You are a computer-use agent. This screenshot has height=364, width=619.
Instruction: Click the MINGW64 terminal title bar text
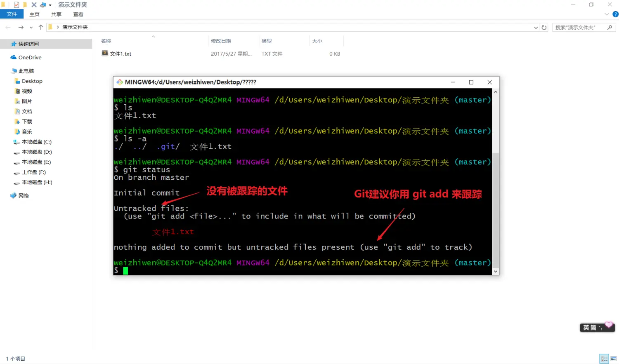(190, 82)
